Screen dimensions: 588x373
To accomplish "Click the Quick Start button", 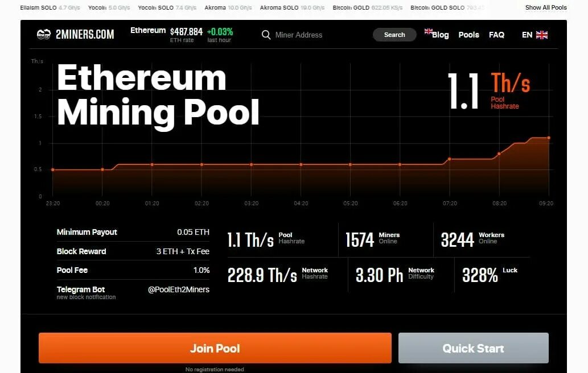I will coord(473,348).
